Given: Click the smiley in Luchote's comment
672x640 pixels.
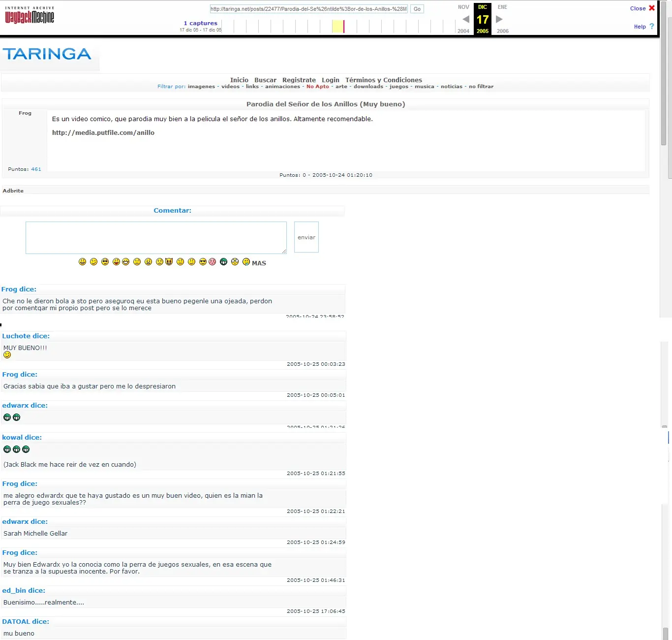Looking at the screenshot, I should tap(7, 355).
